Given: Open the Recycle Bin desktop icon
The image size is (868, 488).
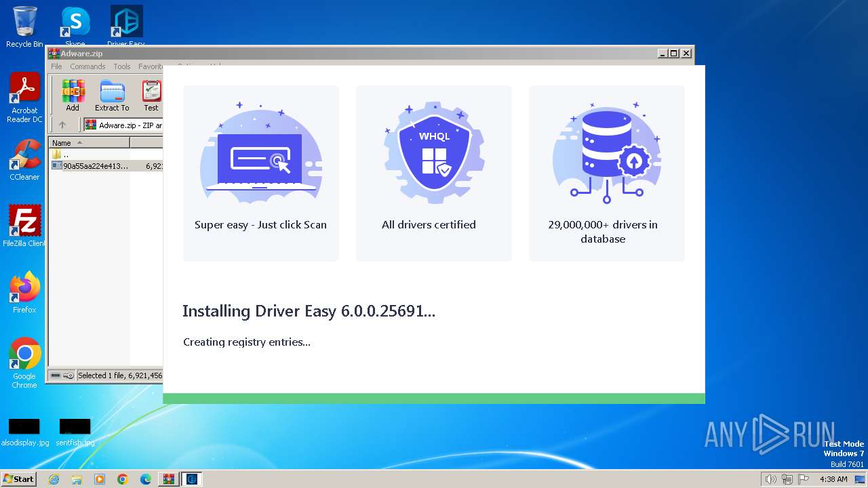Looking at the screenshot, I should click(x=24, y=27).
